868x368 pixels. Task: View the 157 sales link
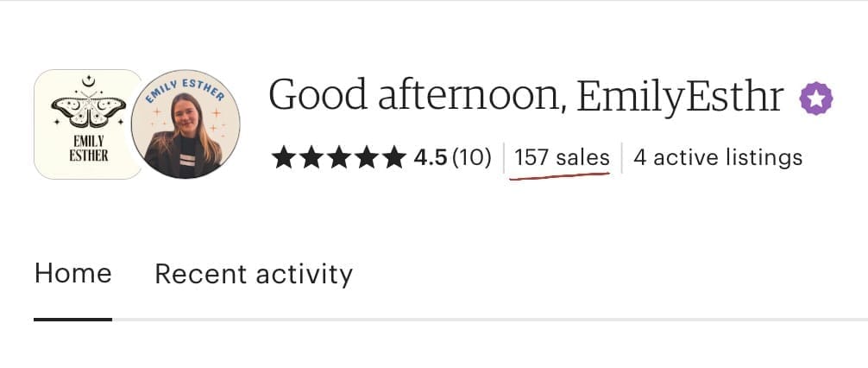[562, 157]
